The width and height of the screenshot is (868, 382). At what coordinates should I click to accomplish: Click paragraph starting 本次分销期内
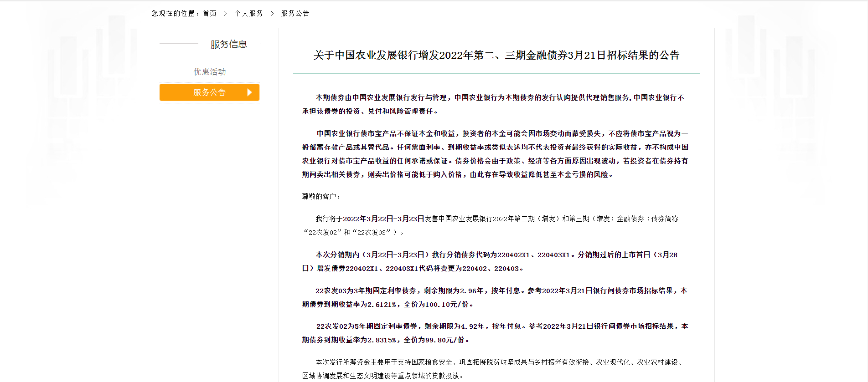click(490, 261)
